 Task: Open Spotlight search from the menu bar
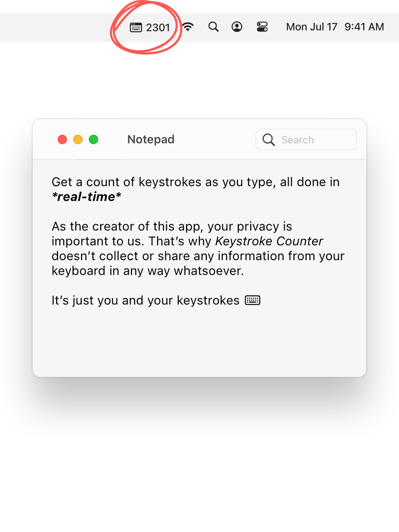coord(214,27)
